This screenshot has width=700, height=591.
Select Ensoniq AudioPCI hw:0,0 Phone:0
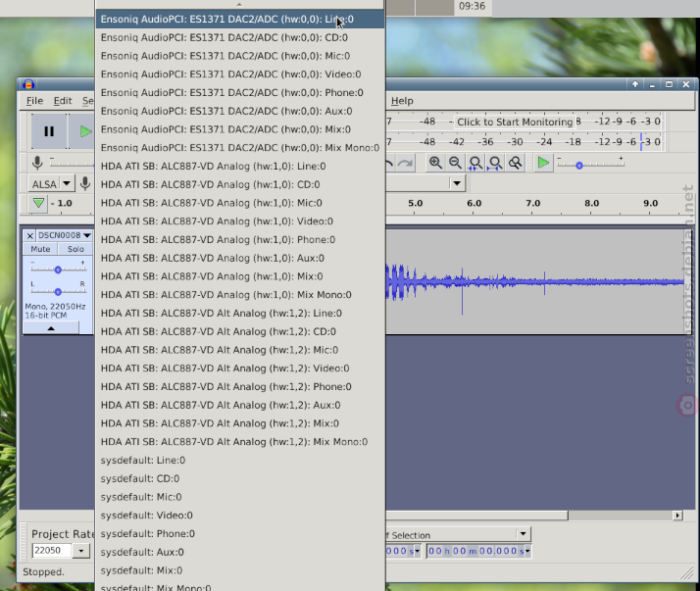(240, 92)
